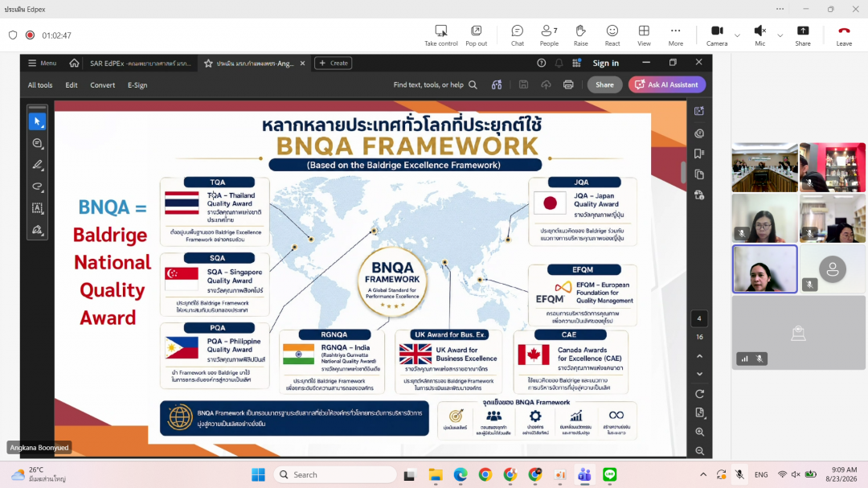Print the PDF document

pos(568,84)
